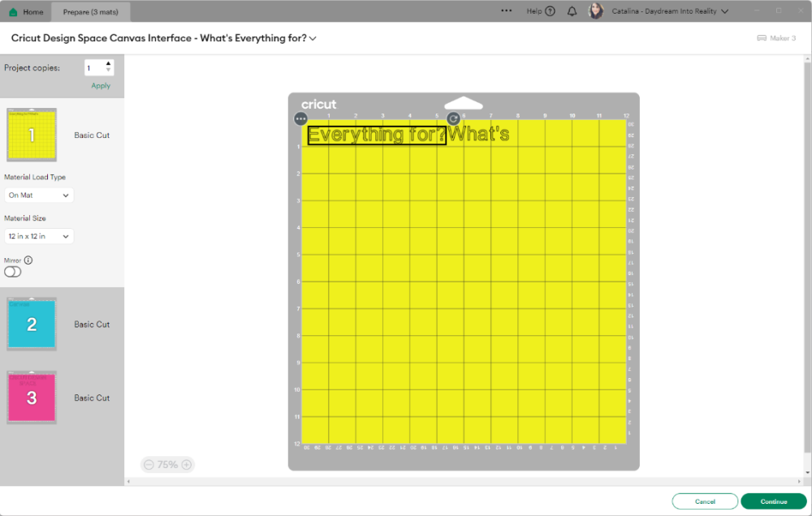The image size is (812, 516).
Task: Click the vertical scrollbar down arrow
Action: [808, 472]
